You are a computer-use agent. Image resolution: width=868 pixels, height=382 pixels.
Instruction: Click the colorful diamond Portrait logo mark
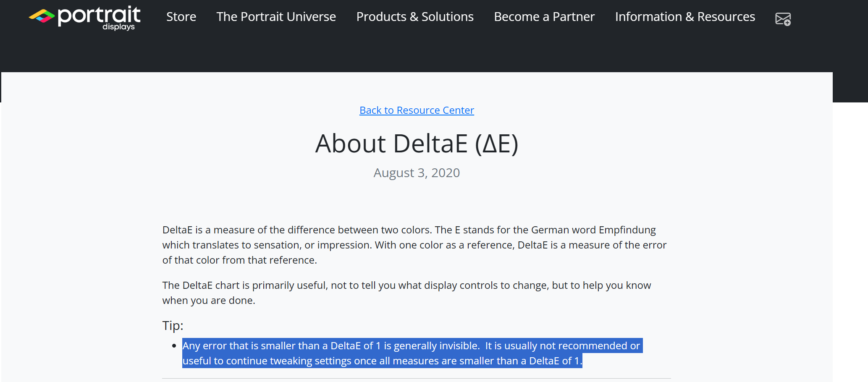click(x=42, y=16)
